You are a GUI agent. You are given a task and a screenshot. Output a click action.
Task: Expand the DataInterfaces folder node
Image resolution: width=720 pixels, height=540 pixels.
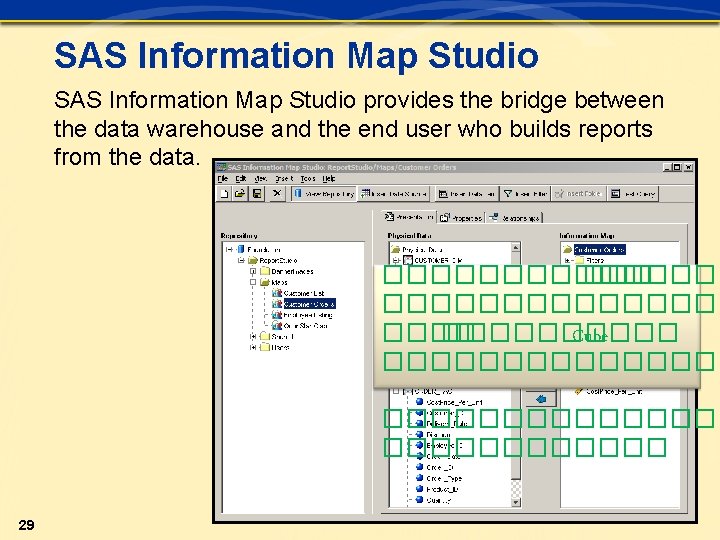pos(253,271)
